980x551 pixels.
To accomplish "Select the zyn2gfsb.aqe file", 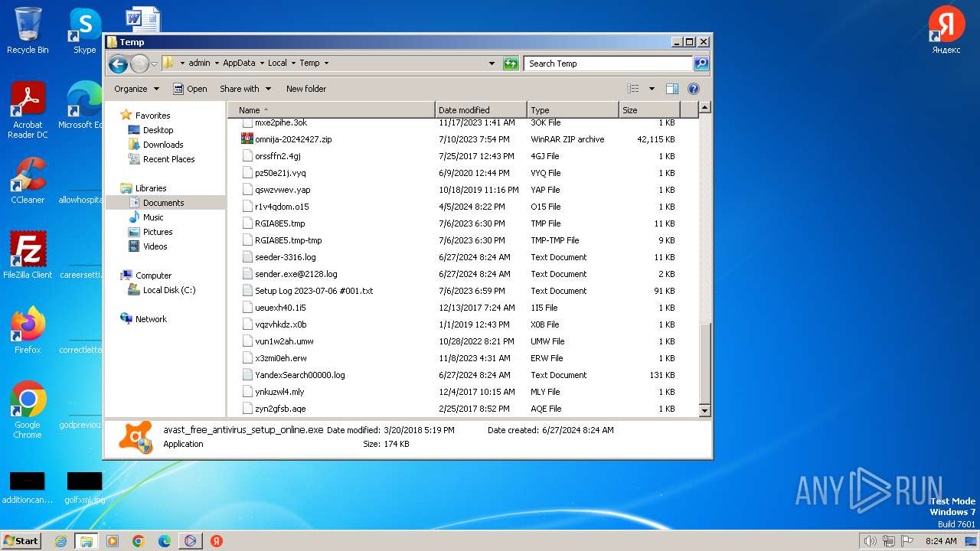I will point(280,409).
